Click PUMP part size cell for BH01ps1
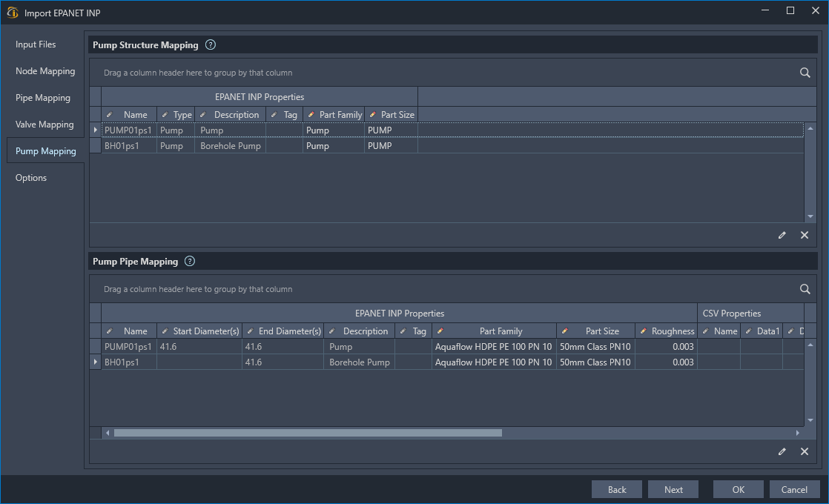829x504 pixels. (391, 146)
